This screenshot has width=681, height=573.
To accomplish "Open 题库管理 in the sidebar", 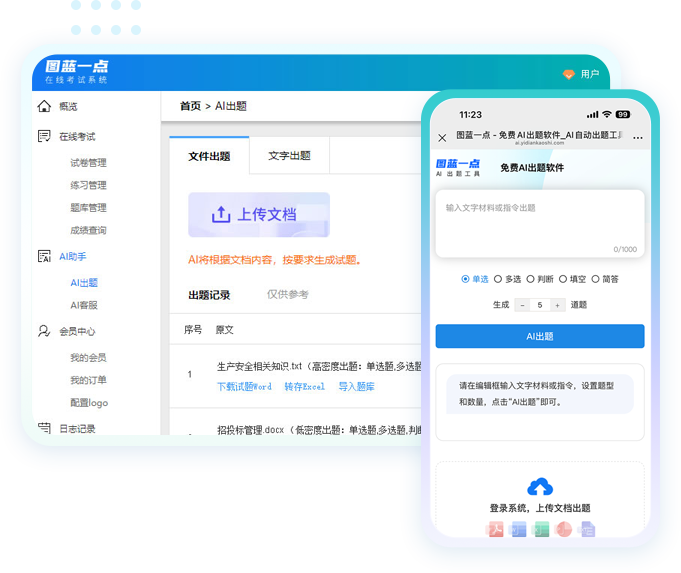I will tap(89, 208).
